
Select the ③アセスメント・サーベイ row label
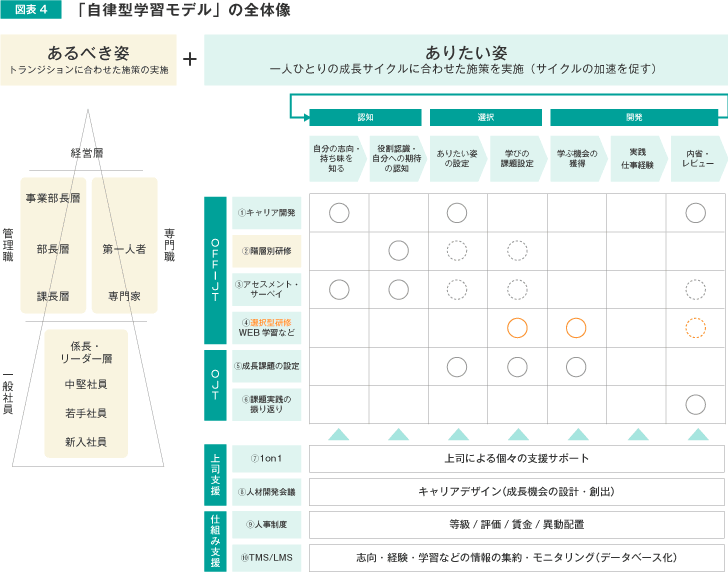(266, 289)
